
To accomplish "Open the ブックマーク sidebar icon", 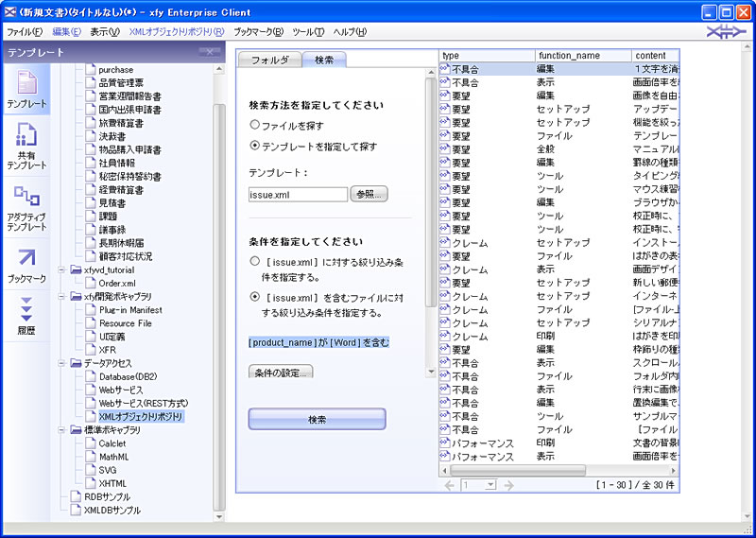I will [26, 263].
